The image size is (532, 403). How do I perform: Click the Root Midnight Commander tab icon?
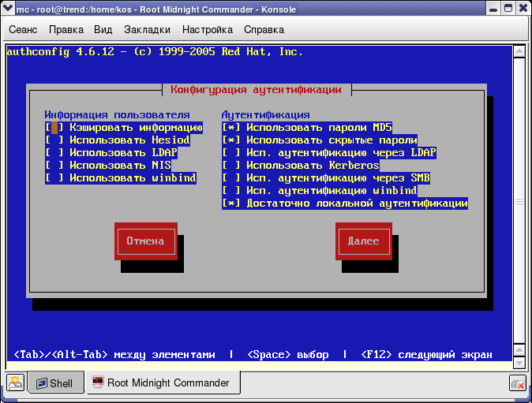99,382
